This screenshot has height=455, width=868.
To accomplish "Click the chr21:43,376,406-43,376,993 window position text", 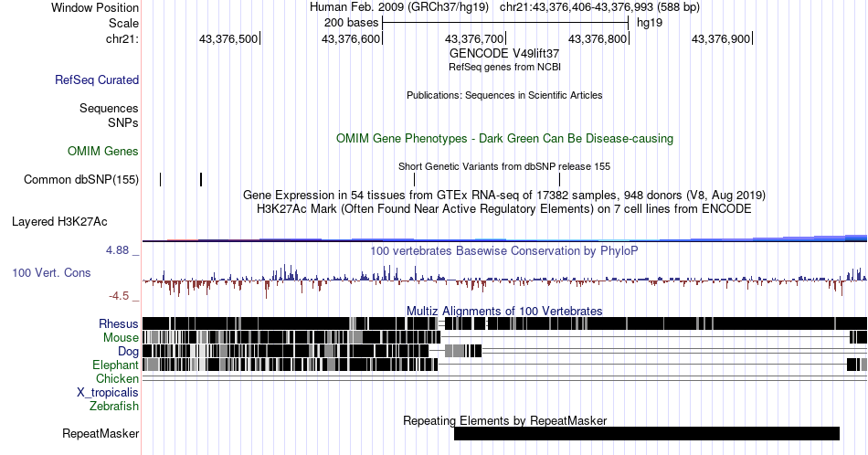I will [x=599, y=7].
